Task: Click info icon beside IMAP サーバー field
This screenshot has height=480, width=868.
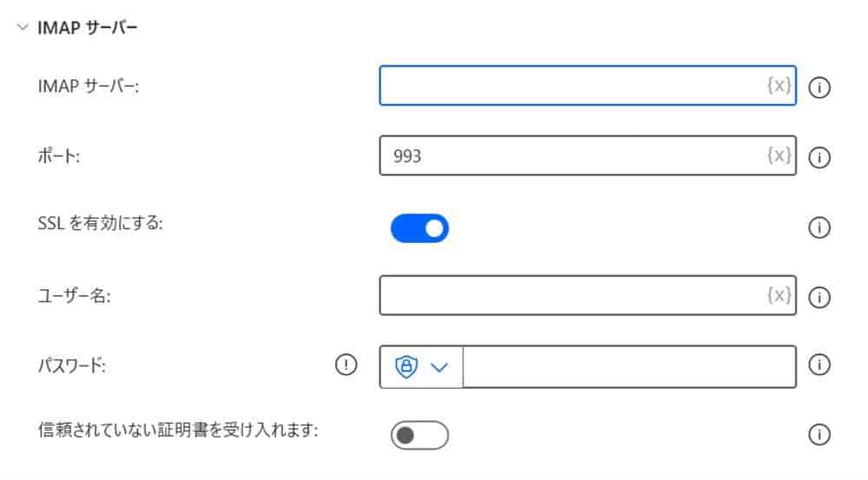Action: coord(819,88)
